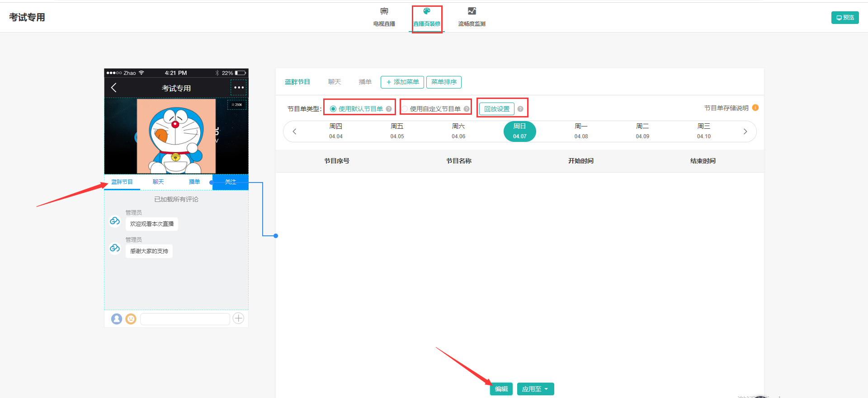The image size is (868, 398).
Task: Tap the back arrow in phone preview
Action: point(113,88)
